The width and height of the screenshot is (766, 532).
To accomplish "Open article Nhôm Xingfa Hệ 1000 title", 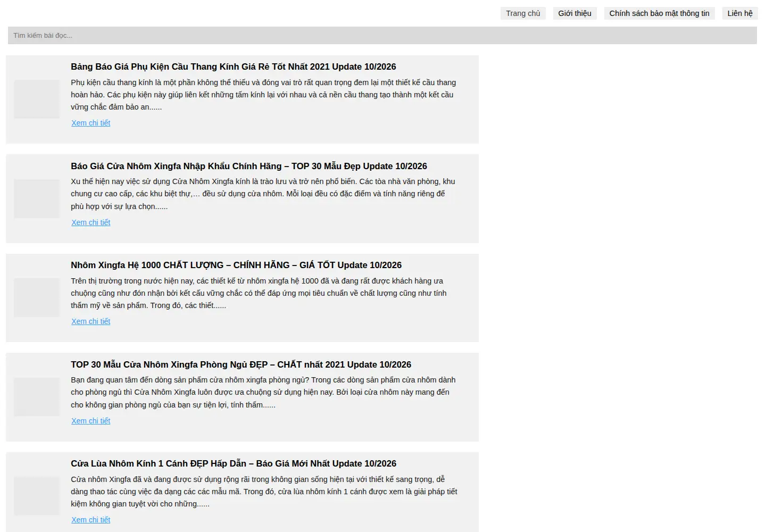I will click(x=236, y=265).
